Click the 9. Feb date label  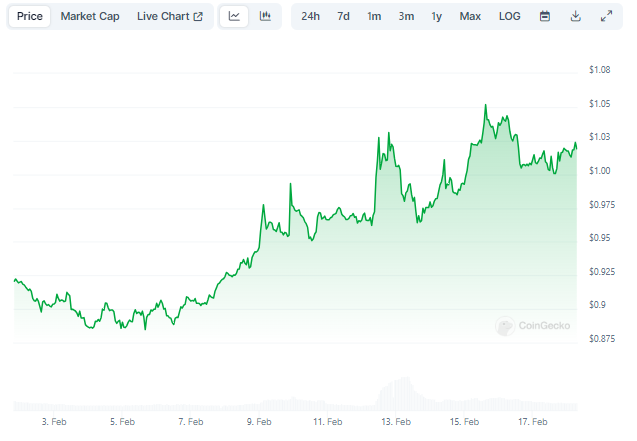259,422
